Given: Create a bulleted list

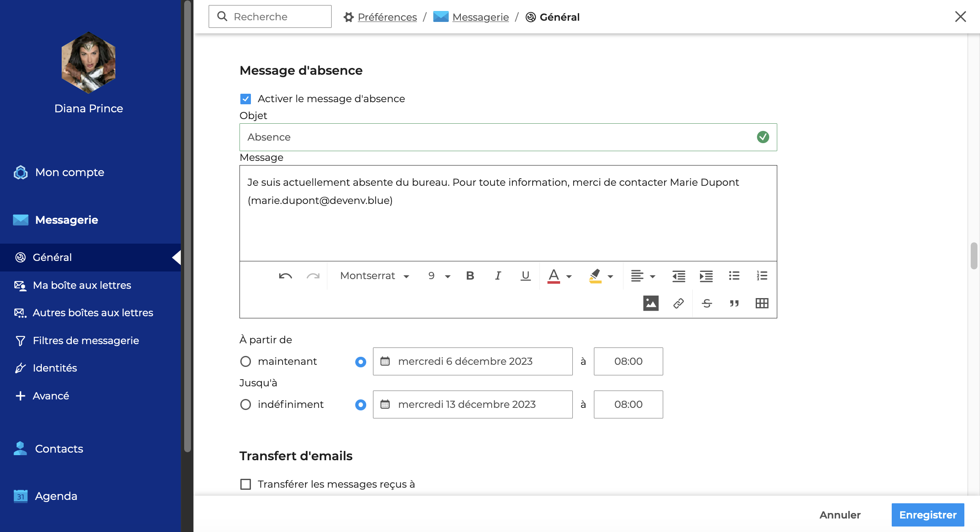Looking at the screenshot, I should 734,276.
